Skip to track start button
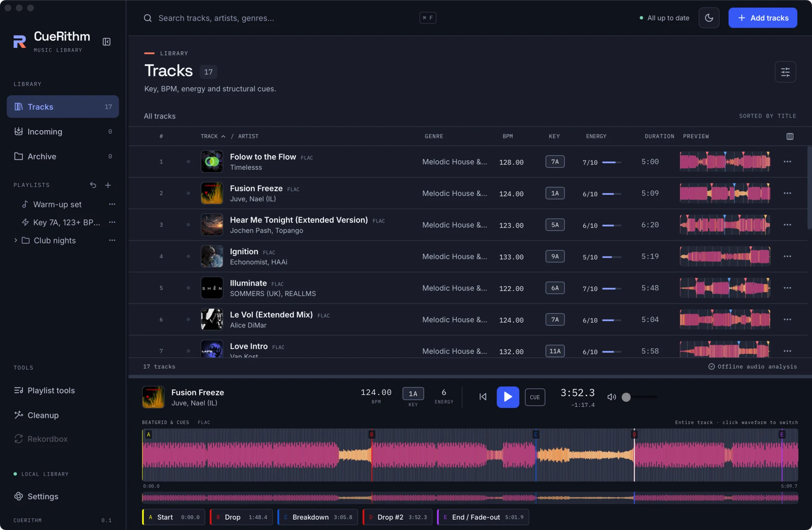 (x=483, y=397)
